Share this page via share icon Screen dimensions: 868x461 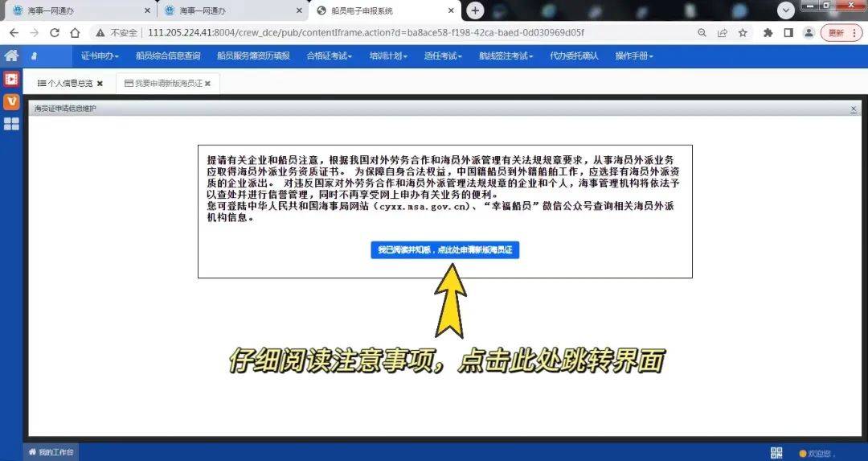[x=723, y=33]
